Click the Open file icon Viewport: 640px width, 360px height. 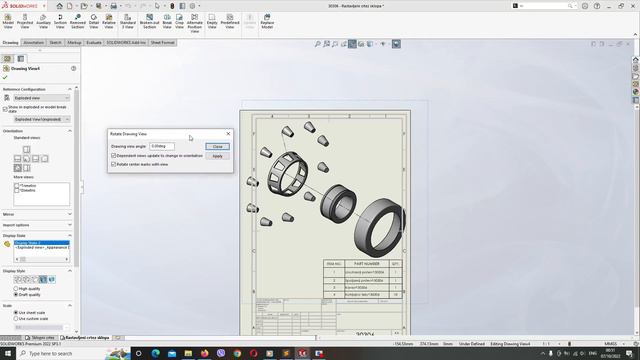pyautogui.click(x=84, y=6)
